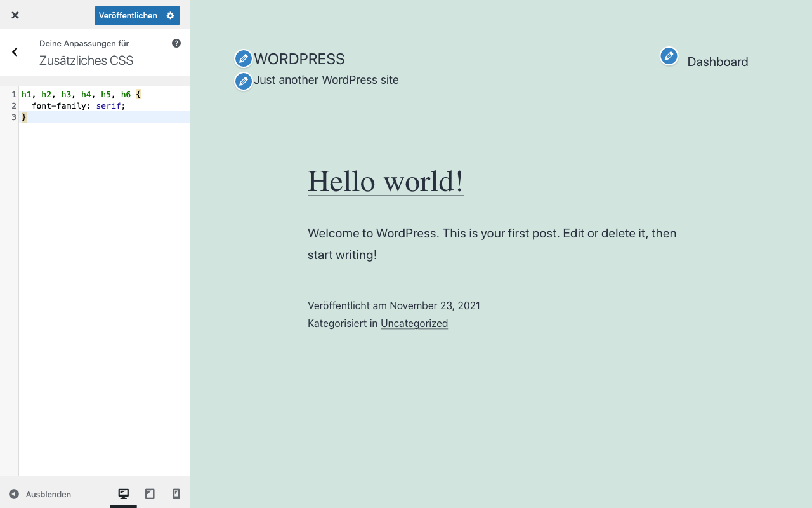Switch to desktop preview icon
Screen dimensions: 812x508
(x=124, y=493)
